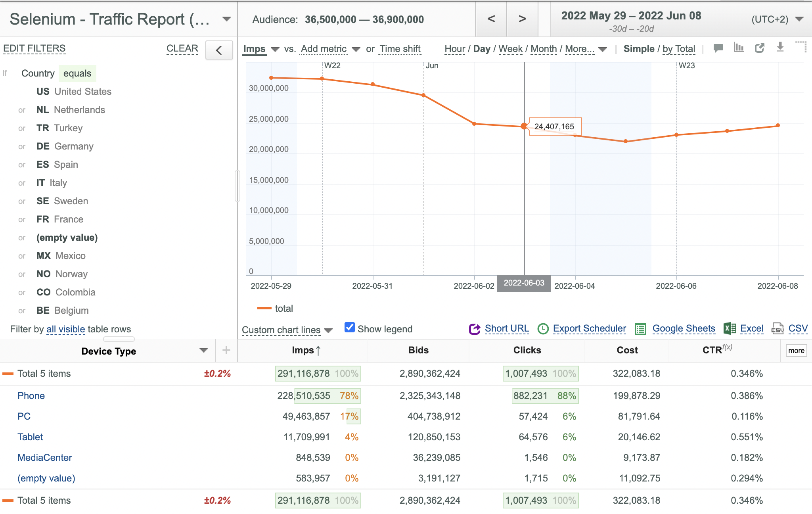Clear all filters with CLEAR

pyautogui.click(x=182, y=48)
